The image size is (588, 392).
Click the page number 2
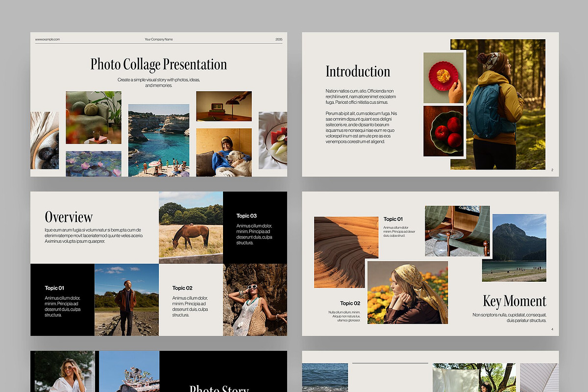click(x=552, y=170)
